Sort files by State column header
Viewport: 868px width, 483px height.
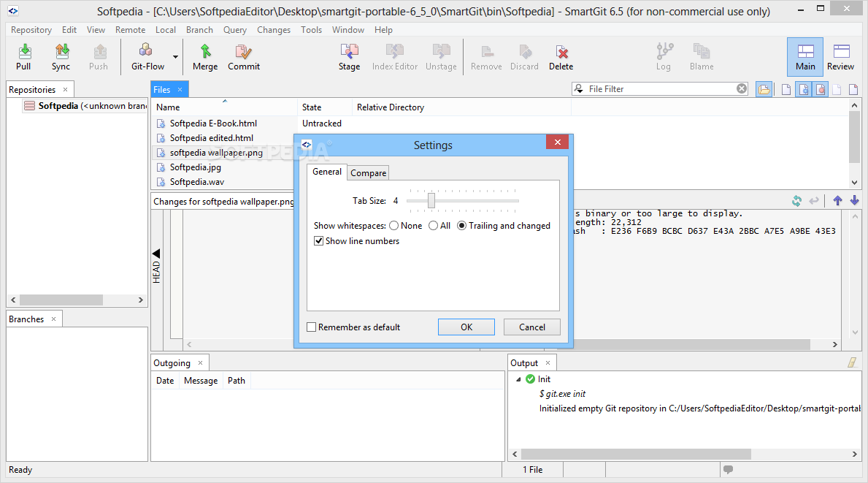coord(324,107)
